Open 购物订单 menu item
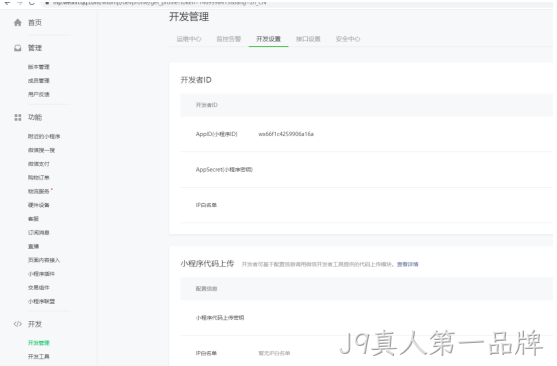 tap(39, 178)
